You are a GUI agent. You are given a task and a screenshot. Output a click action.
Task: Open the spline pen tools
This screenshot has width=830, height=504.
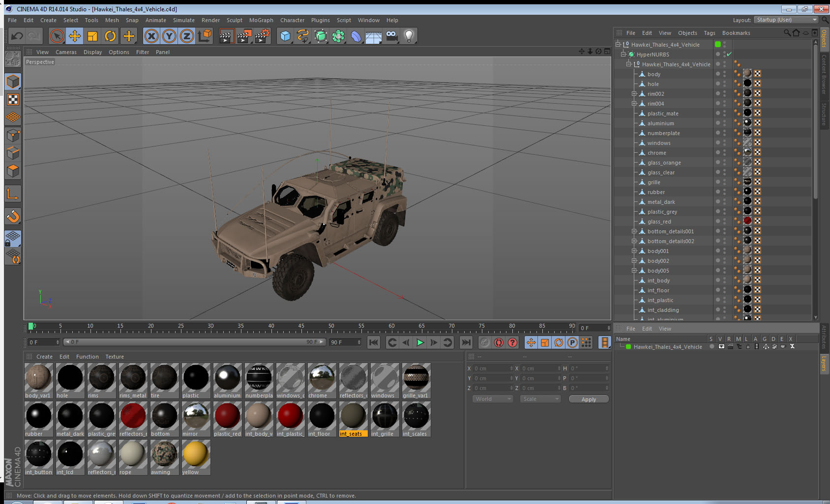coord(303,36)
